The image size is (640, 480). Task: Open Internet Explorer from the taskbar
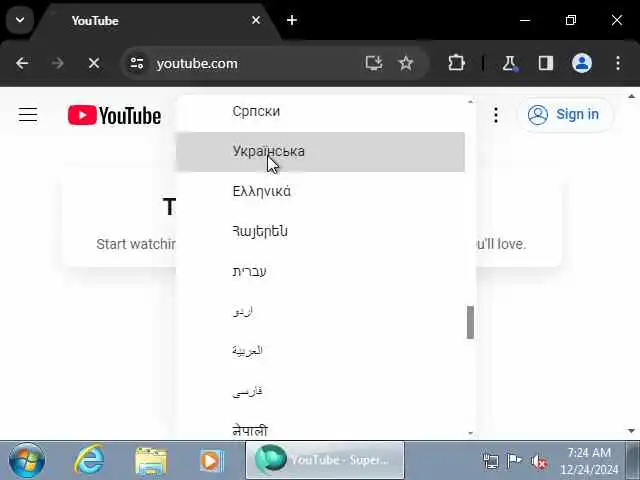[89, 460]
